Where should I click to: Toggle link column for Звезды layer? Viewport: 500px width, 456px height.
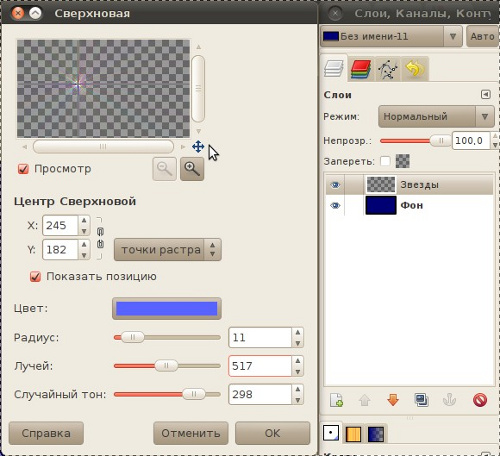coord(354,185)
